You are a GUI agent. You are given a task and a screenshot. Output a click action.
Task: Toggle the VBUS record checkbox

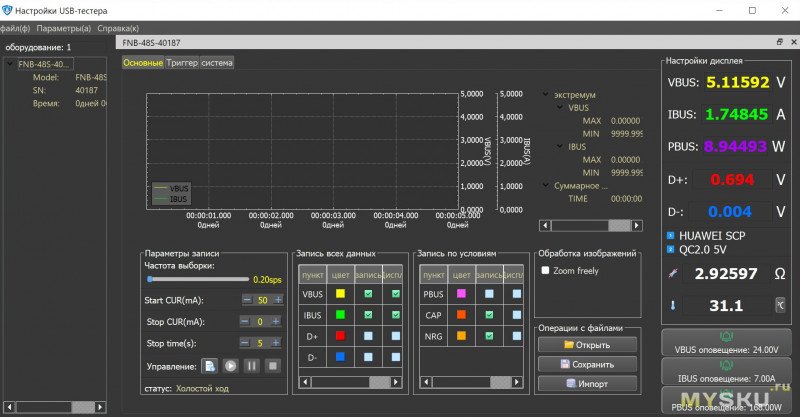pyautogui.click(x=367, y=294)
